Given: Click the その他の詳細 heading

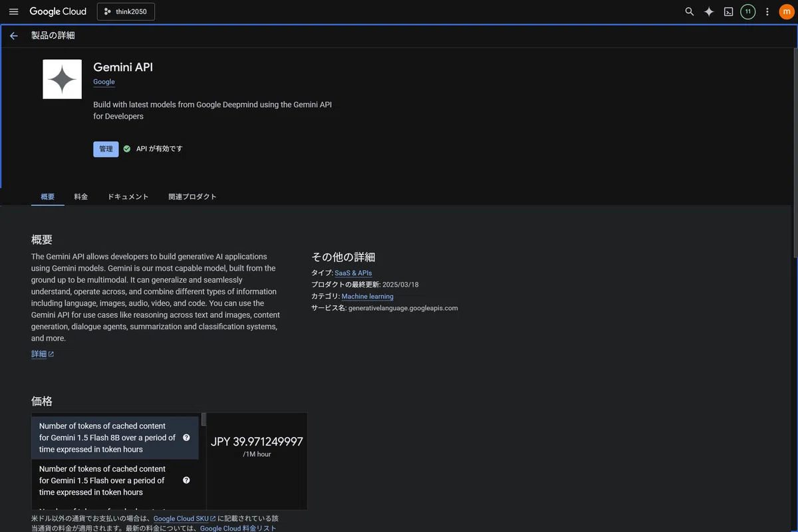Looking at the screenshot, I should (x=344, y=257).
